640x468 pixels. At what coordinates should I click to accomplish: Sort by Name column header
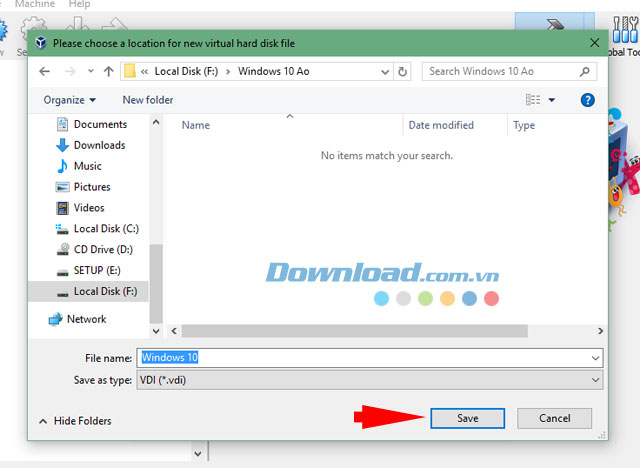[x=196, y=125]
